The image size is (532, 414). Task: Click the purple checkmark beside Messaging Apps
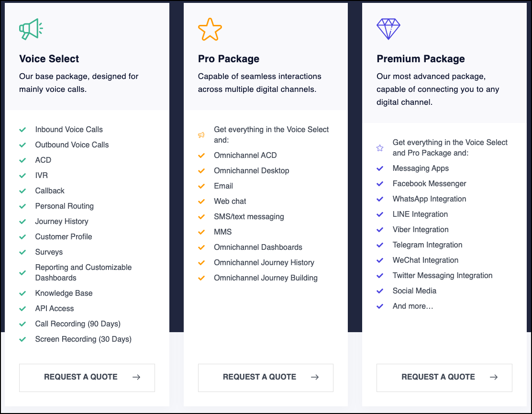point(380,168)
